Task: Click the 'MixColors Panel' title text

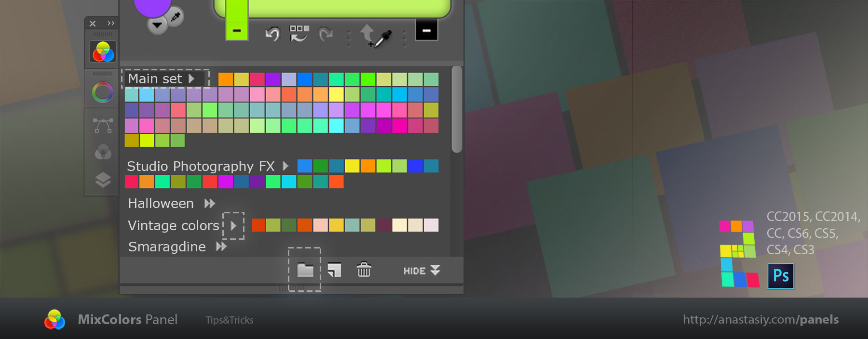Action: (128, 320)
